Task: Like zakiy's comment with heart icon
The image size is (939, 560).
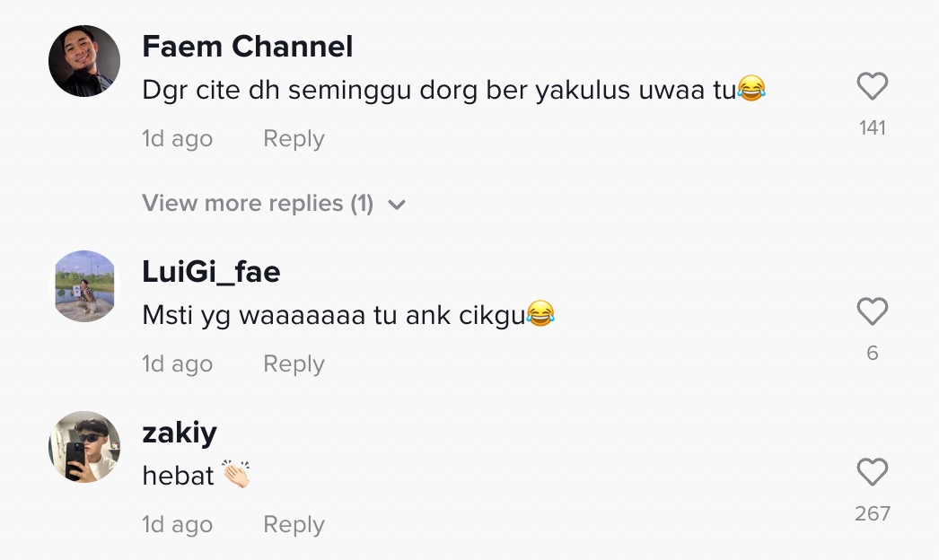Action: coord(872,473)
